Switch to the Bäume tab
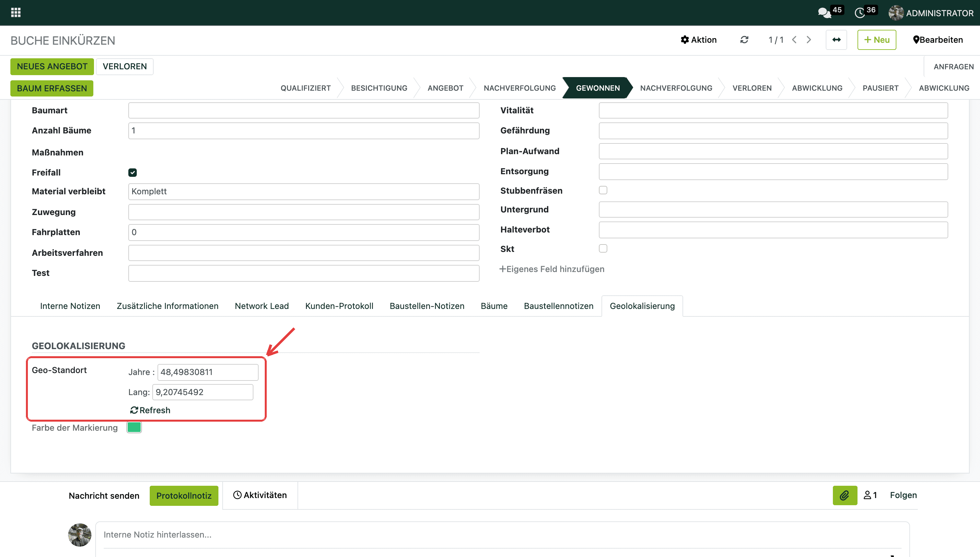Screen dimensions: 980x557 tap(494, 306)
